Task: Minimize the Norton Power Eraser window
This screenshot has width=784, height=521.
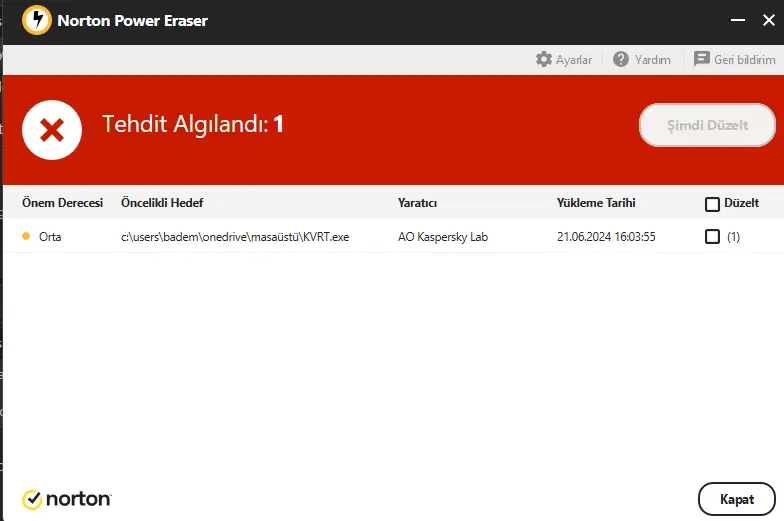Action: 738,20
